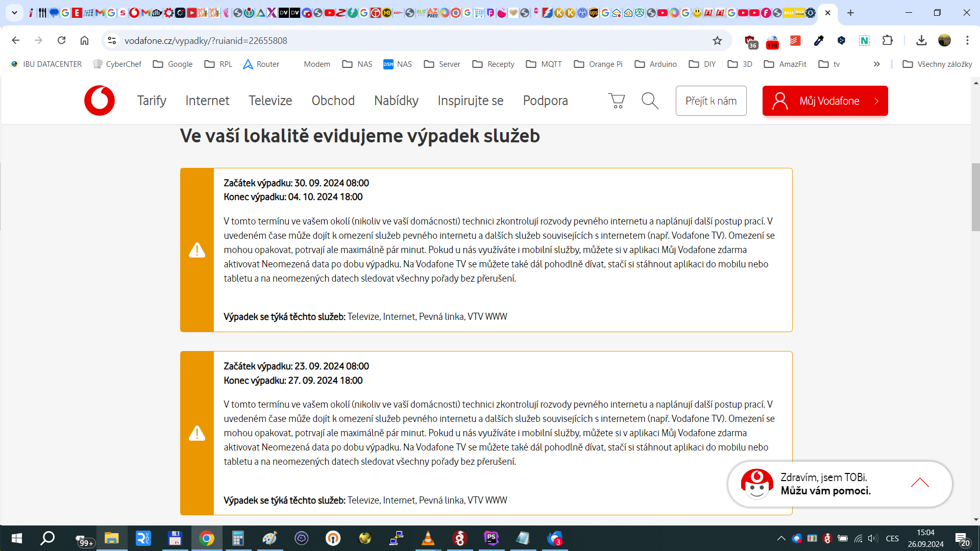980x551 pixels.
Task: Click the Vodafone logo
Action: coord(100,101)
